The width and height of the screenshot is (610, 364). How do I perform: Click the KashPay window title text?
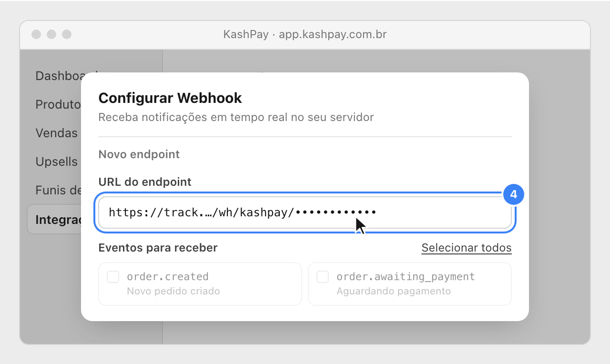(305, 34)
